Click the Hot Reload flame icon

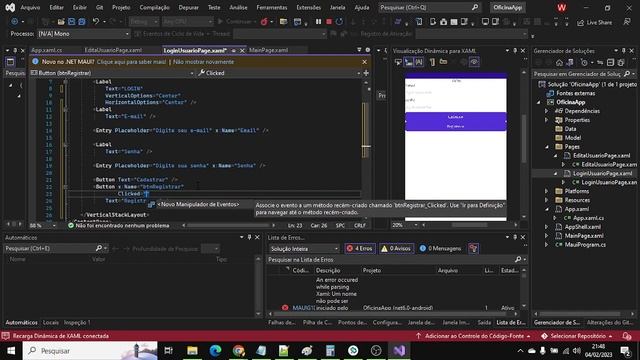(x=264, y=22)
